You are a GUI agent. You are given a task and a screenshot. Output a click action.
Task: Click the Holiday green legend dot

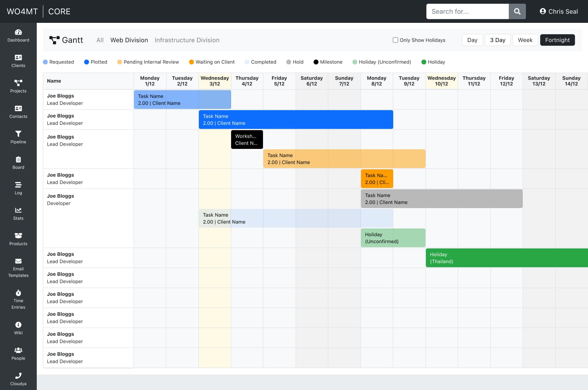(424, 62)
